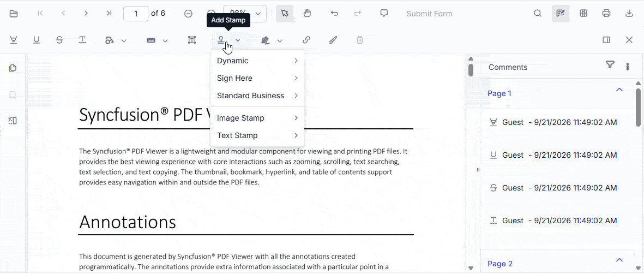Choose the Free Text annotation tool
Image resolution: width=644 pixels, height=274 pixels.
coord(192,40)
